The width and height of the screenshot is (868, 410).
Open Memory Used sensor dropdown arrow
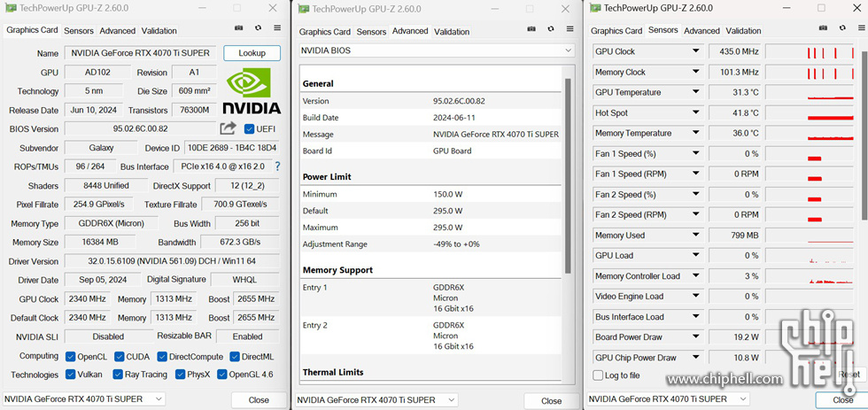[x=695, y=236]
